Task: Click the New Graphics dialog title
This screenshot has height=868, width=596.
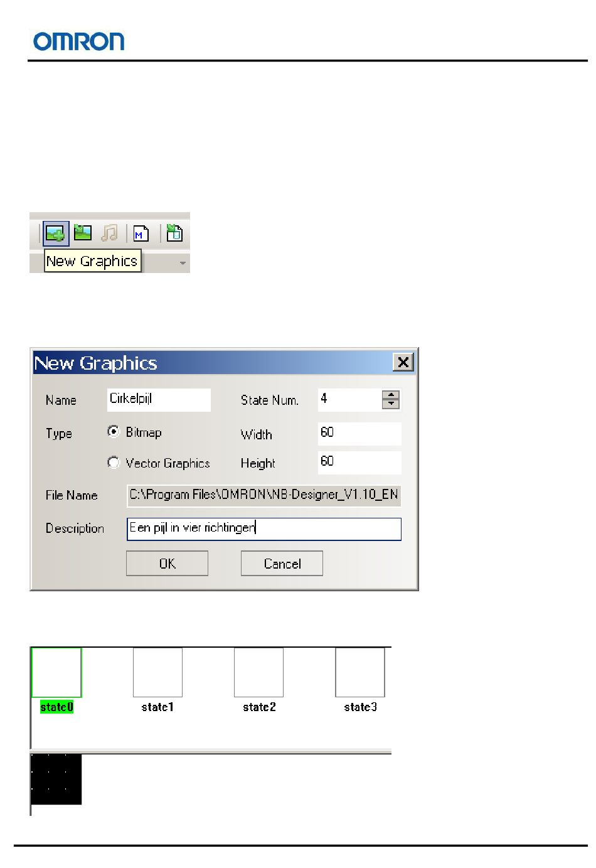Action: [x=96, y=363]
